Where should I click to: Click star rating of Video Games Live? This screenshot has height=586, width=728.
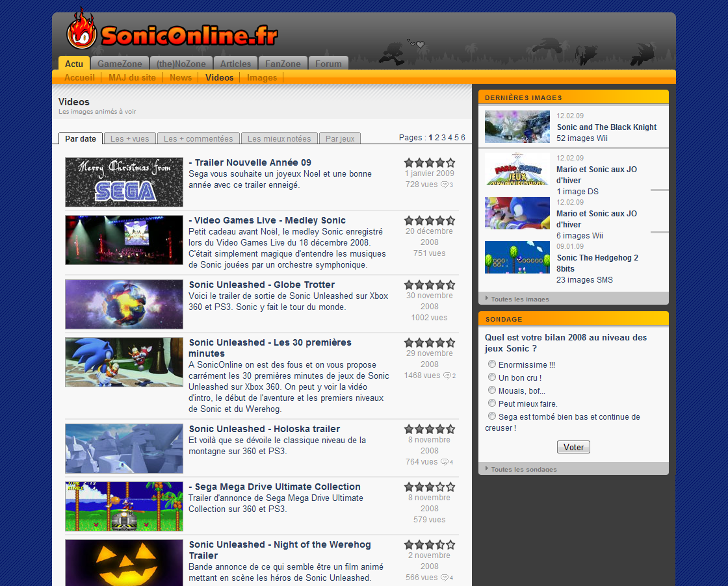430,221
